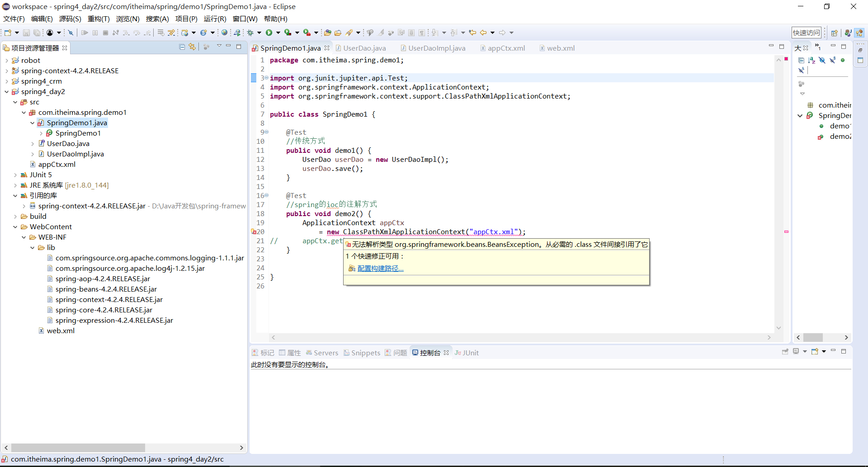
Task: Open the 源码(S) menu
Action: [x=70, y=19]
